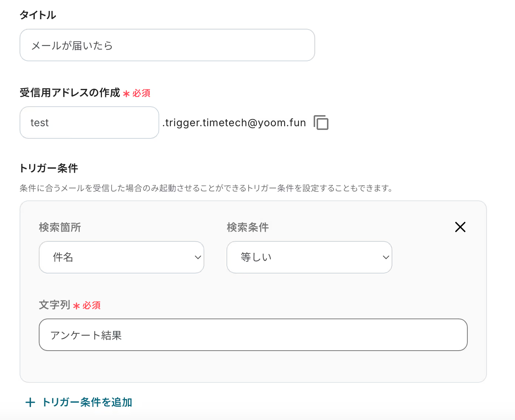
Task: Click the 文字列 field label
Action: pyautogui.click(x=54, y=305)
